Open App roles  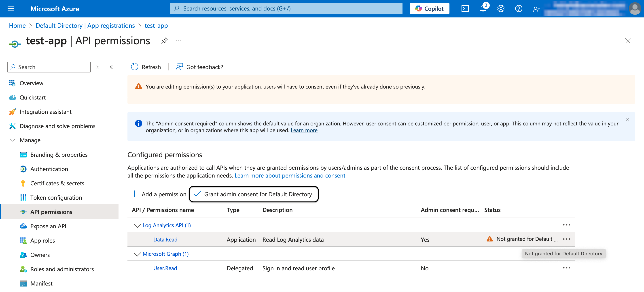click(x=42, y=241)
